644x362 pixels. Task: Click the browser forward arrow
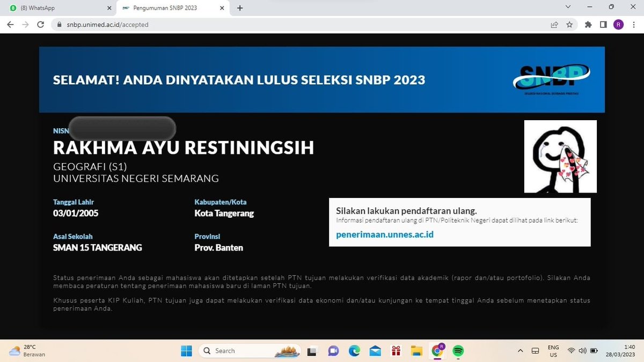click(25, 25)
